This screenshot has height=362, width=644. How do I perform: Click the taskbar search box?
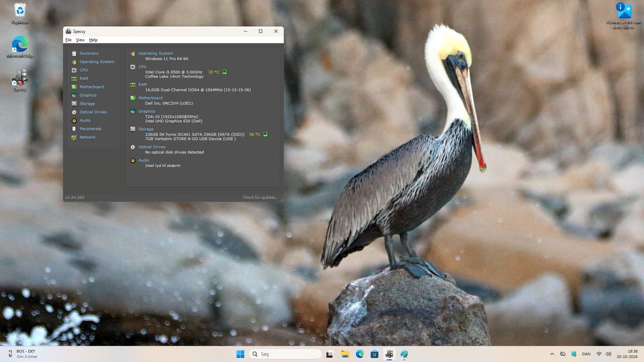click(286, 354)
